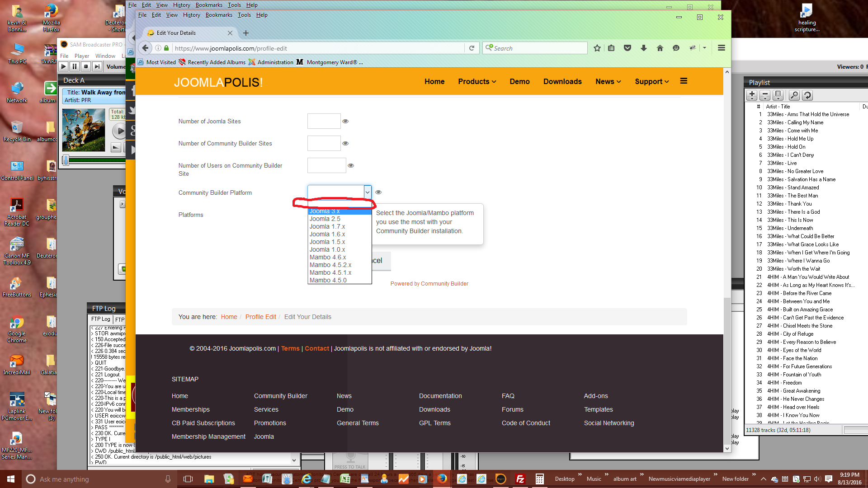
Task: Open Player menu in SAM Broadcaster
Action: 82,56
